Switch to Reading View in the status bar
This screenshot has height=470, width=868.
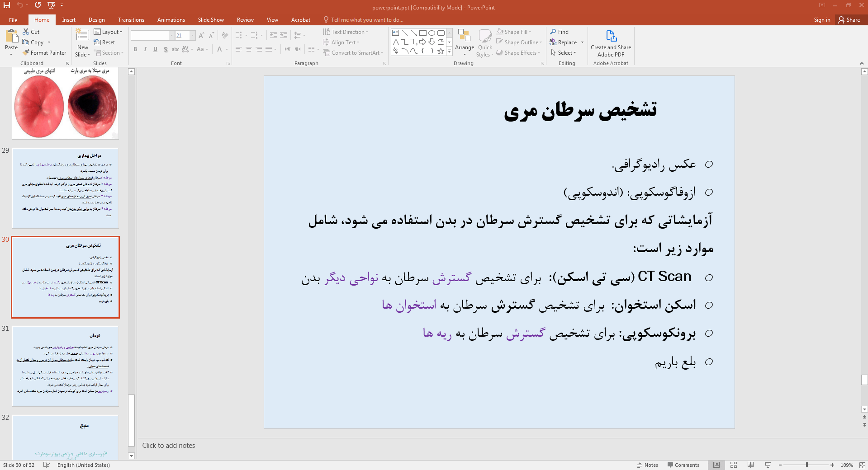[751, 465]
